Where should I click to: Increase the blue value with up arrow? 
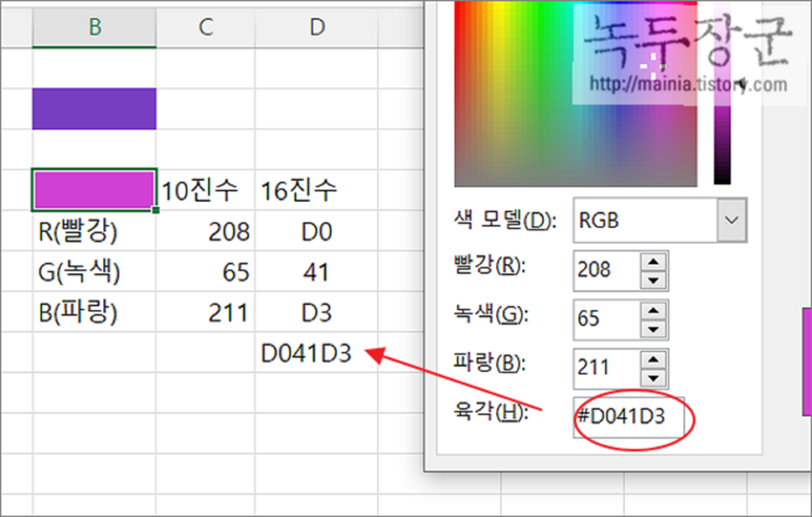pos(654,359)
